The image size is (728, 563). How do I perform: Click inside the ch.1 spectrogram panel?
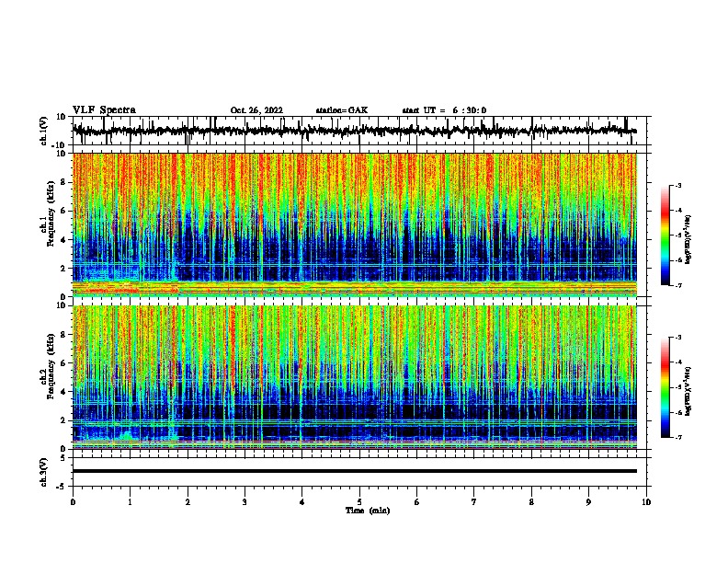(354, 224)
